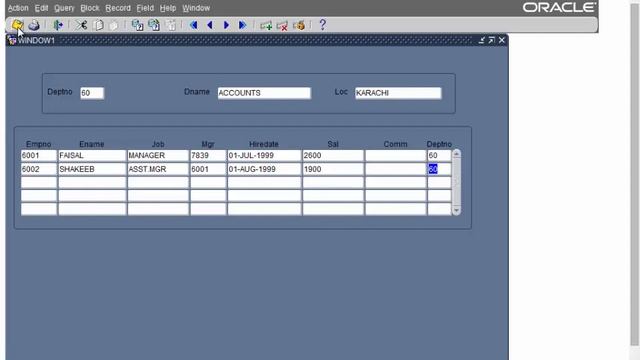640x360 pixels.
Task: Select the Empno cell 6001
Action: coord(39,156)
